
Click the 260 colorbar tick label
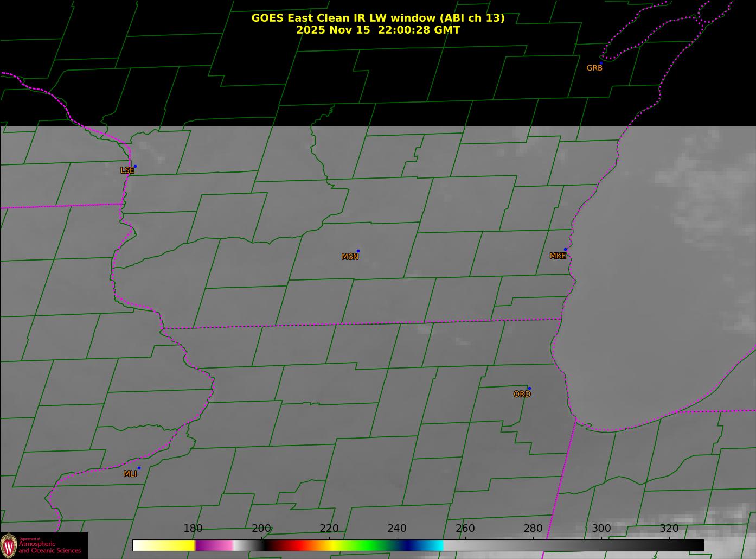(x=465, y=529)
